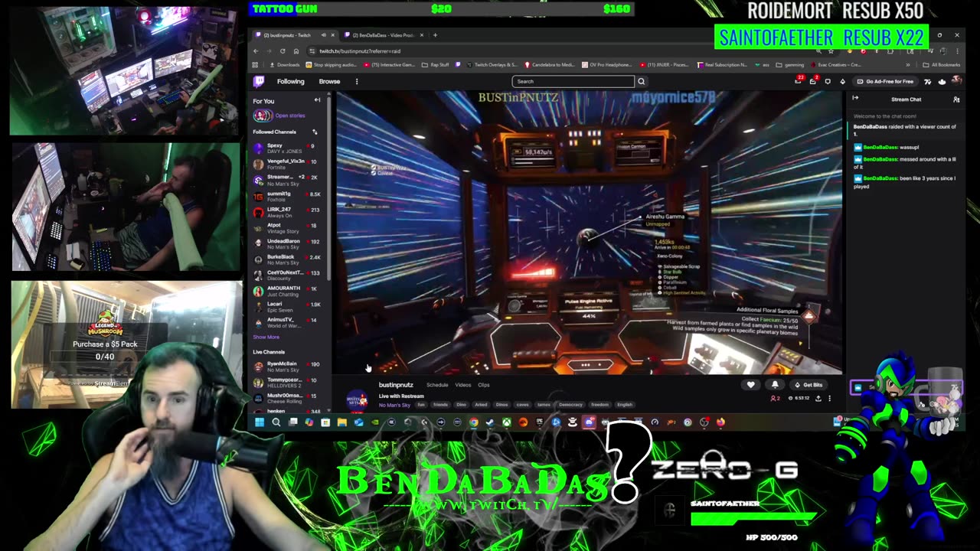Click the browser back arrow
Screen dimensions: 980x551
point(256,51)
